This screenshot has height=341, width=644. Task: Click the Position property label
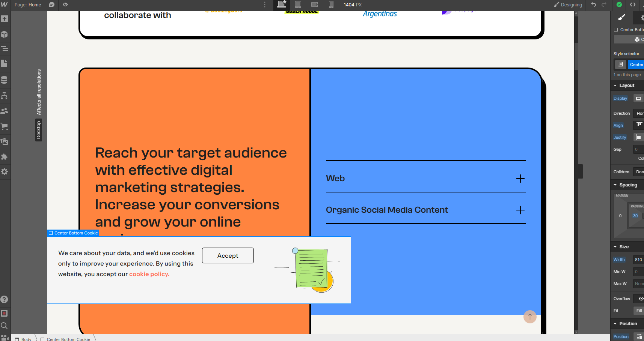click(621, 336)
